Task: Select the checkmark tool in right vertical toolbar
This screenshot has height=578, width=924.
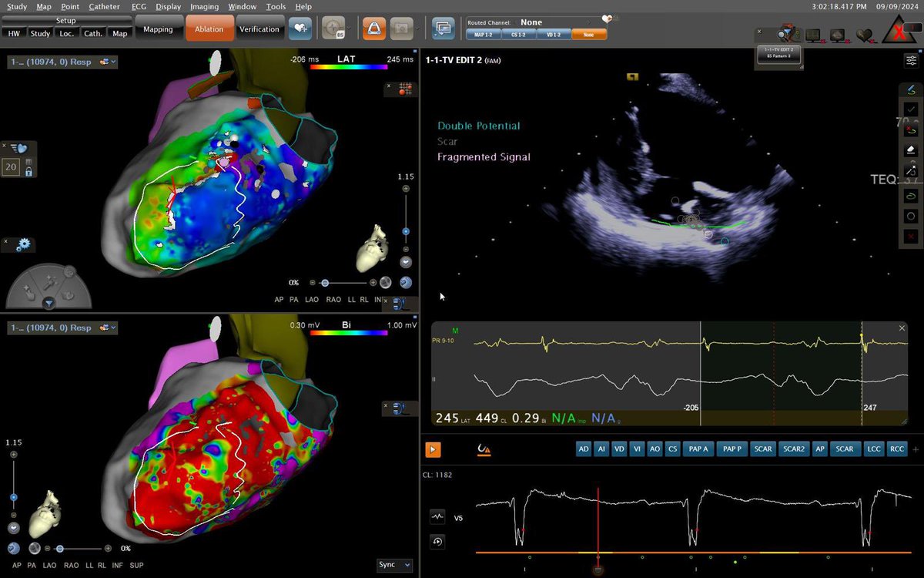Action: tap(911, 110)
